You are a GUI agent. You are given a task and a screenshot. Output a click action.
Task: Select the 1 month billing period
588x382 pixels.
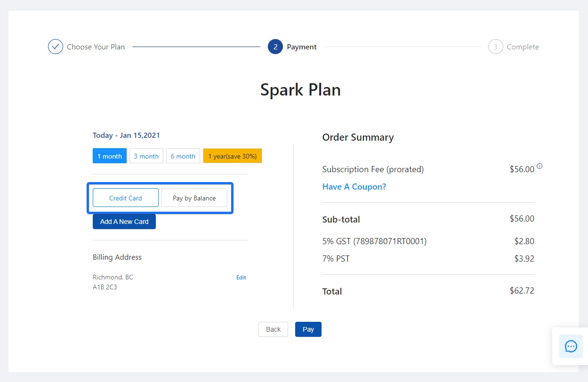click(110, 156)
